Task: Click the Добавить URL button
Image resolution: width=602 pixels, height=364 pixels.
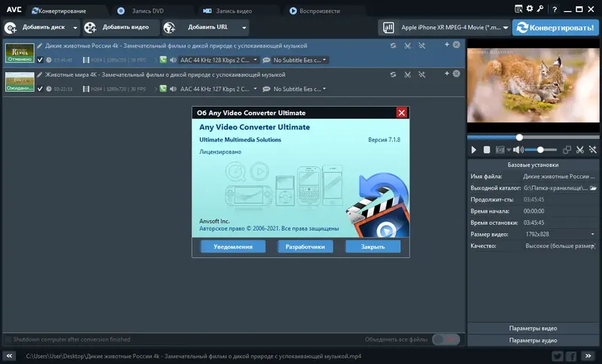Action: click(x=200, y=27)
